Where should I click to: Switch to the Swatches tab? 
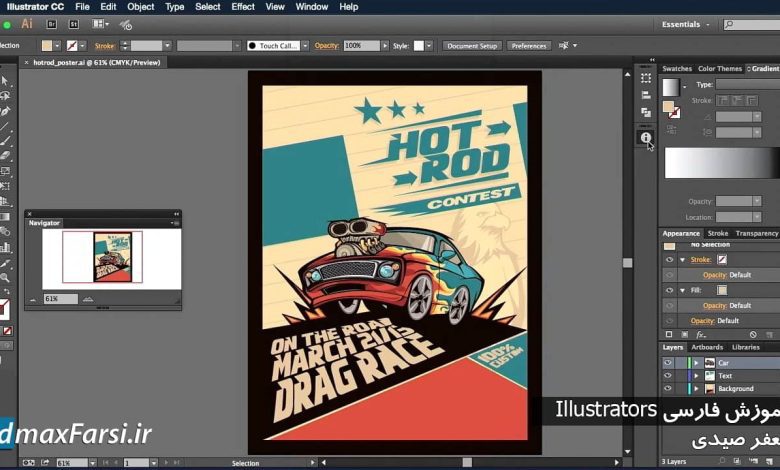tap(677, 69)
